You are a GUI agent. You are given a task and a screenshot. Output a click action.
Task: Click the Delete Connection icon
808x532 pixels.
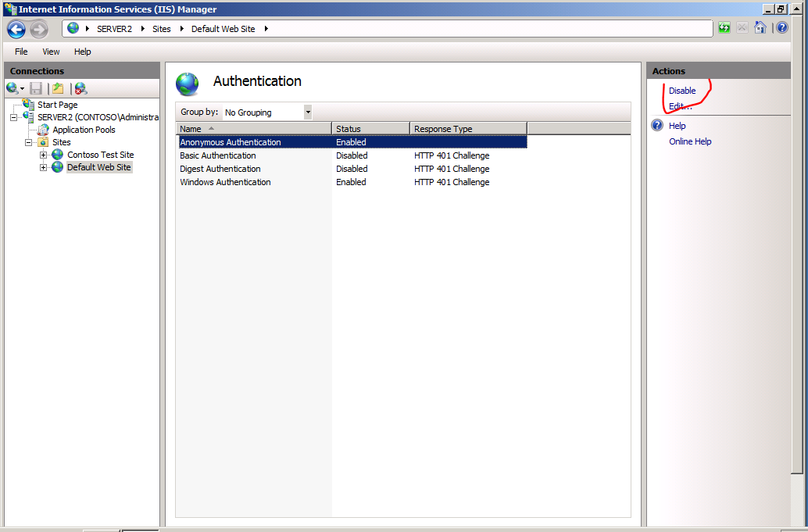click(80, 88)
